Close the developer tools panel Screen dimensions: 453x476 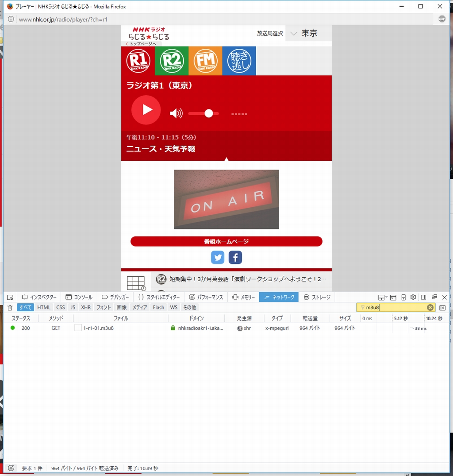click(445, 297)
